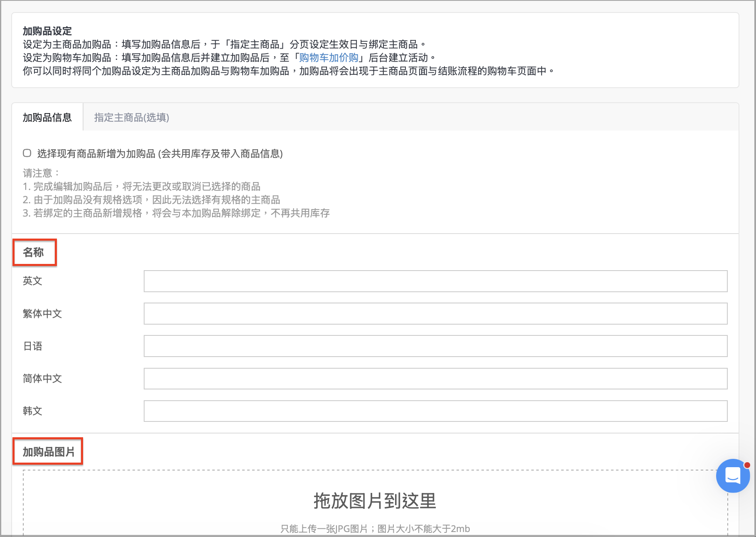Click the 简体中文 field label
This screenshot has height=537, width=756.
(42, 378)
